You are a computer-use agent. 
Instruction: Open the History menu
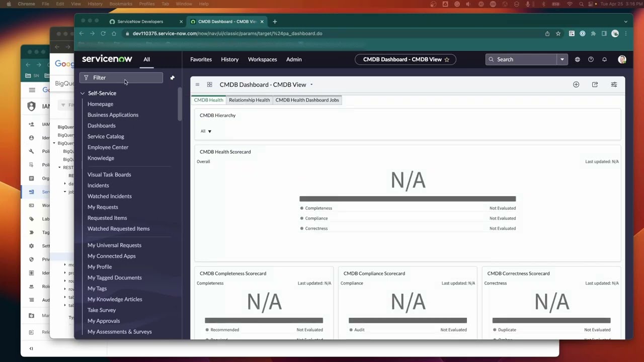[230, 59]
